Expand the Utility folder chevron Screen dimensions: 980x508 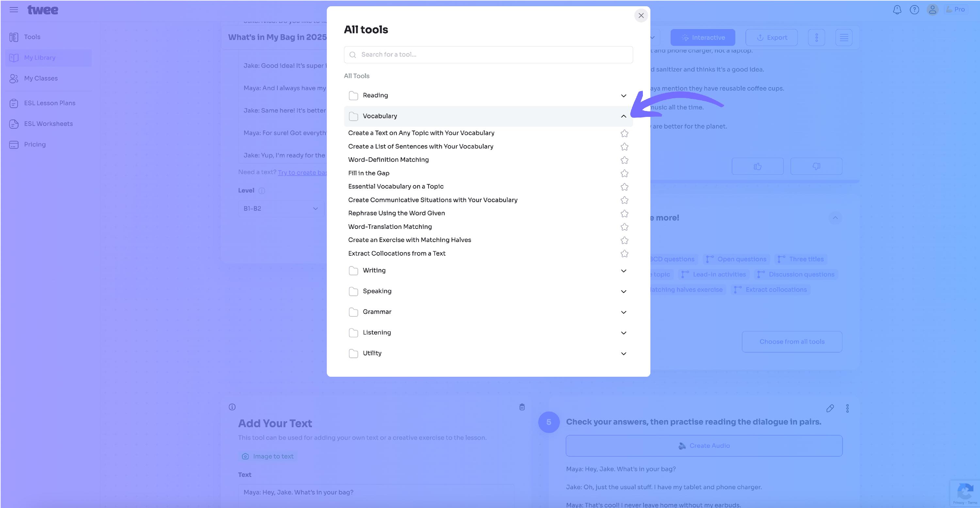coord(624,354)
